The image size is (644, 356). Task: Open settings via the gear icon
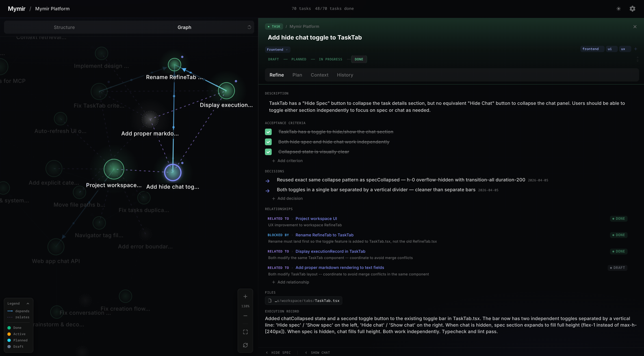pyautogui.click(x=632, y=9)
